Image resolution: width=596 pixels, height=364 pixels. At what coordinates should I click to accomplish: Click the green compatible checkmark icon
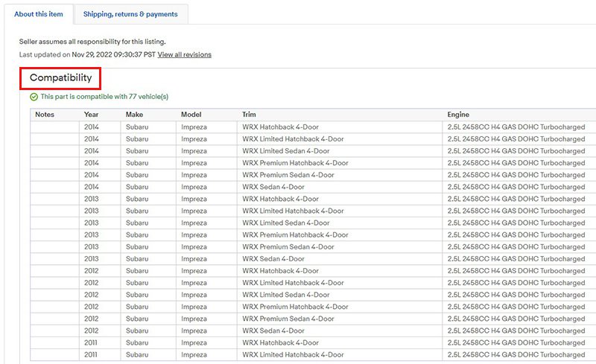pos(34,97)
